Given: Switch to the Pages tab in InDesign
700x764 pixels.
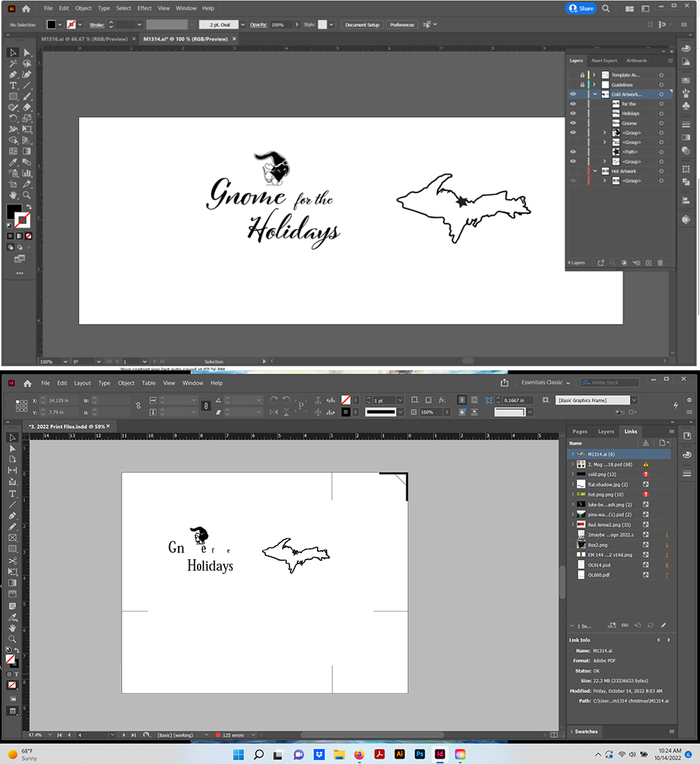Looking at the screenshot, I should (579, 432).
